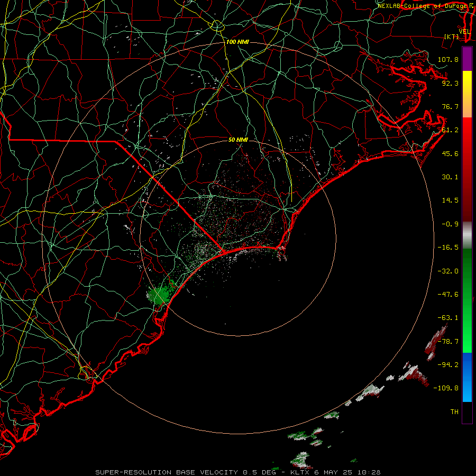The image size is (476, 476).
Task: Click the -0.9 legend value
Action: (450, 224)
